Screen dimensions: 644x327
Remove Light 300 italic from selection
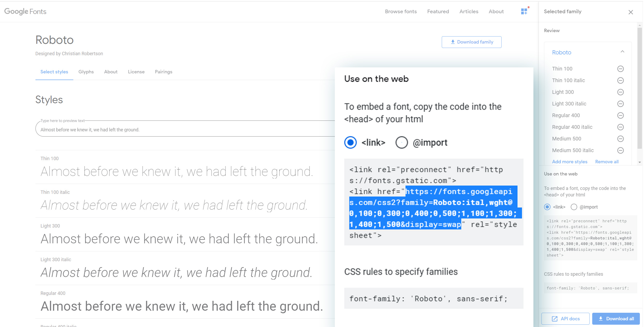tap(620, 104)
